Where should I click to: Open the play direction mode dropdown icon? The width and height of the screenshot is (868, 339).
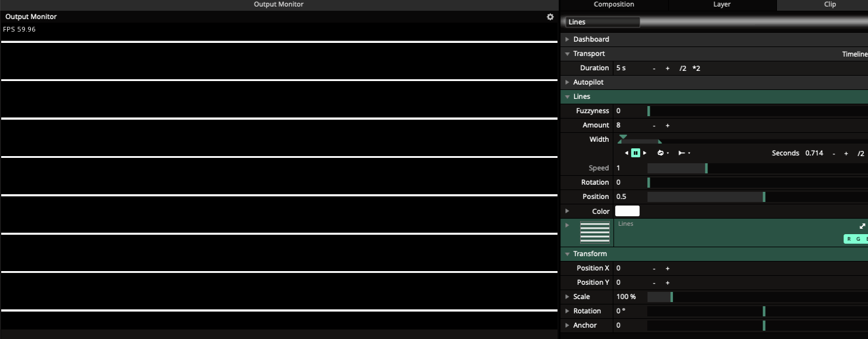pos(684,153)
